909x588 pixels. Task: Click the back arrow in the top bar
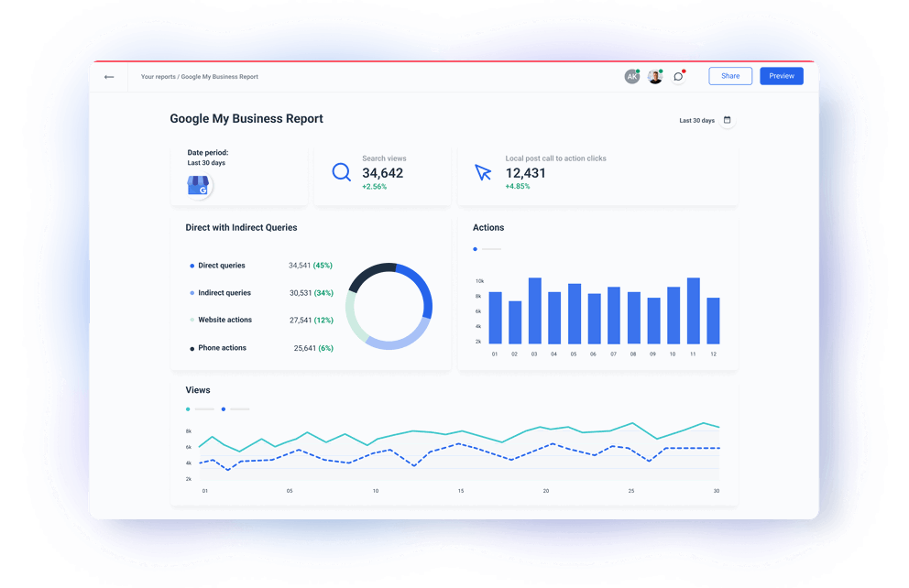pos(108,77)
